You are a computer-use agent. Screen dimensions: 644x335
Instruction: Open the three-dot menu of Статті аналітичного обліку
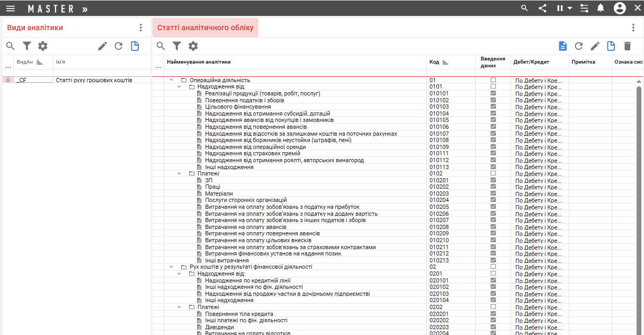tap(633, 28)
